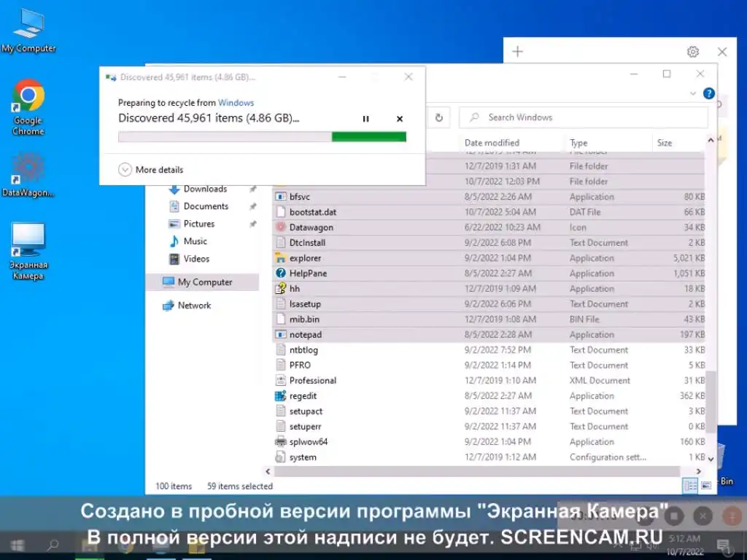Viewport: 747px width, 560px height.
Task: Select Pictures in the navigation pane
Action: point(198,224)
